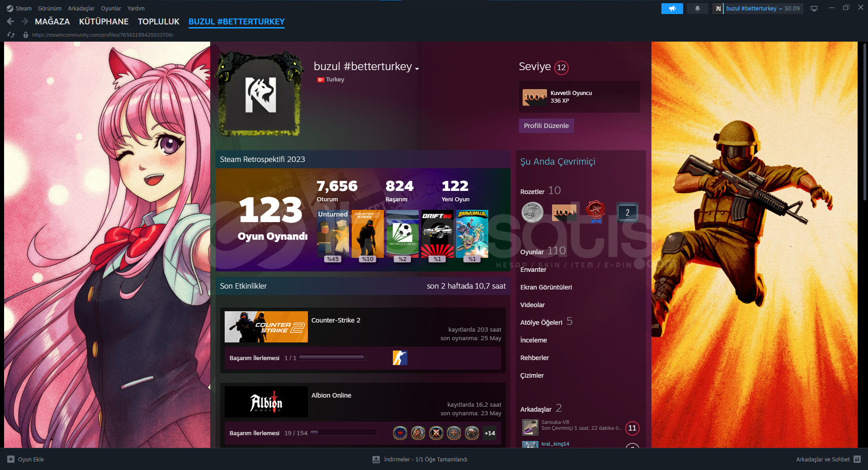
Task: Go forward with the right arrow
Action: pyautogui.click(x=25, y=21)
